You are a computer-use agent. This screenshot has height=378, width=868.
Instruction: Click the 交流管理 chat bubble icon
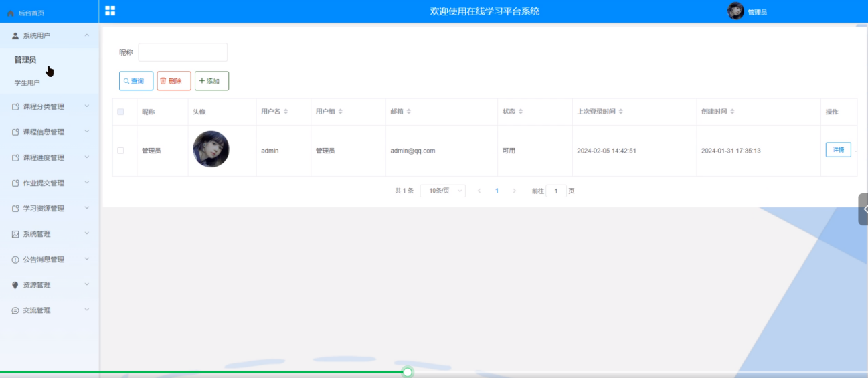coord(15,310)
